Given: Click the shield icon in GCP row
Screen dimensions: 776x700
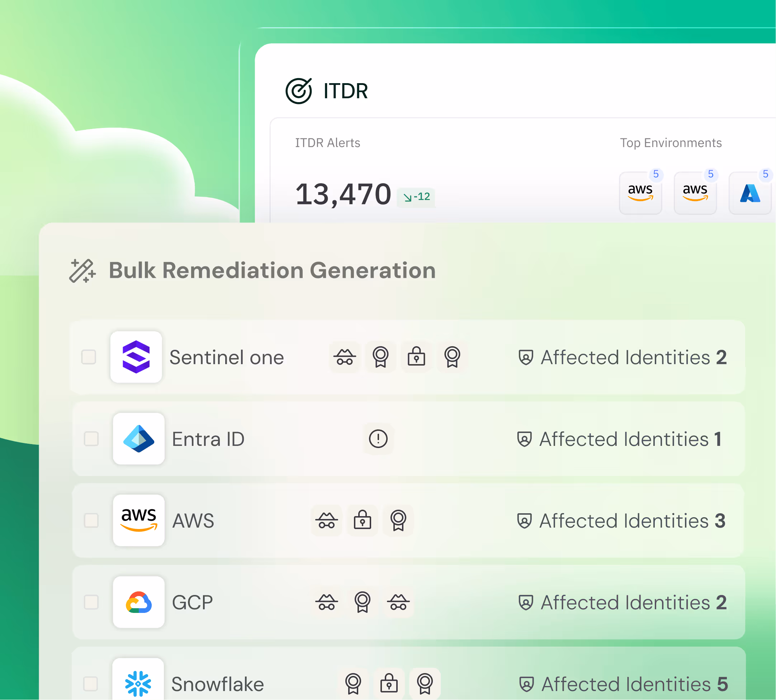Looking at the screenshot, I should click(526, 602).
